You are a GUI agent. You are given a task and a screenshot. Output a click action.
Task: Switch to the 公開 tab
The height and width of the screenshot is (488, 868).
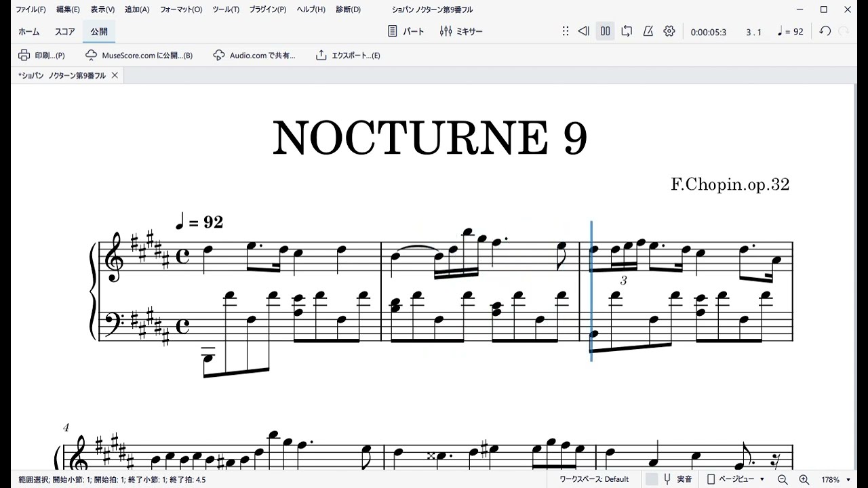tap(99, 32)
